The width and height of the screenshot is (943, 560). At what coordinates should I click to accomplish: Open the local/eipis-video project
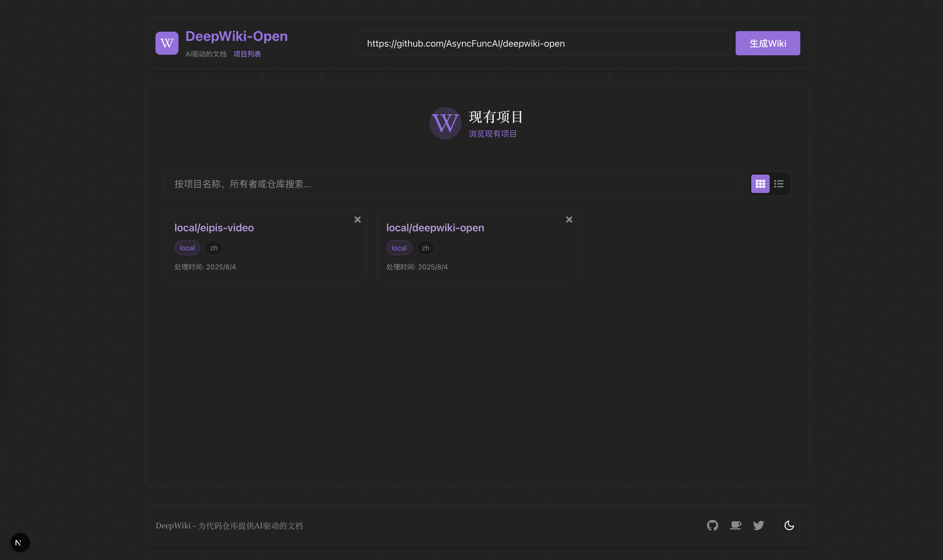214,228
